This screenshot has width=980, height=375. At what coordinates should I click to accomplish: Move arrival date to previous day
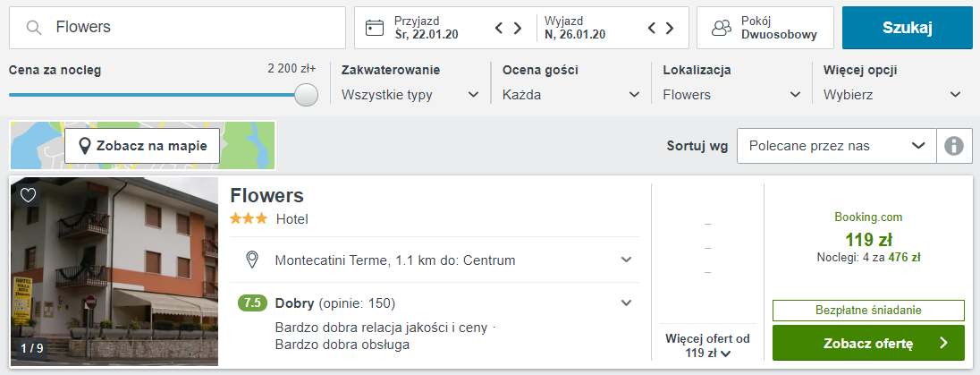pos(499,28)
